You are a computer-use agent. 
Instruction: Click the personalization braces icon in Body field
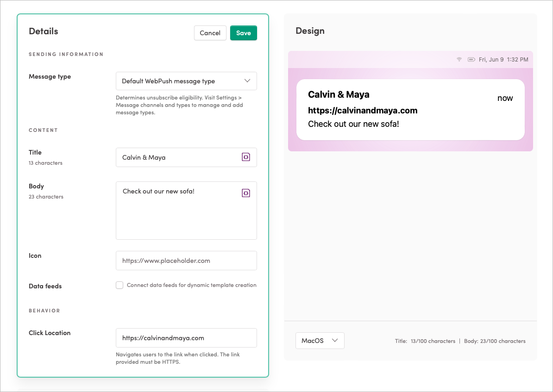(246, 193)
